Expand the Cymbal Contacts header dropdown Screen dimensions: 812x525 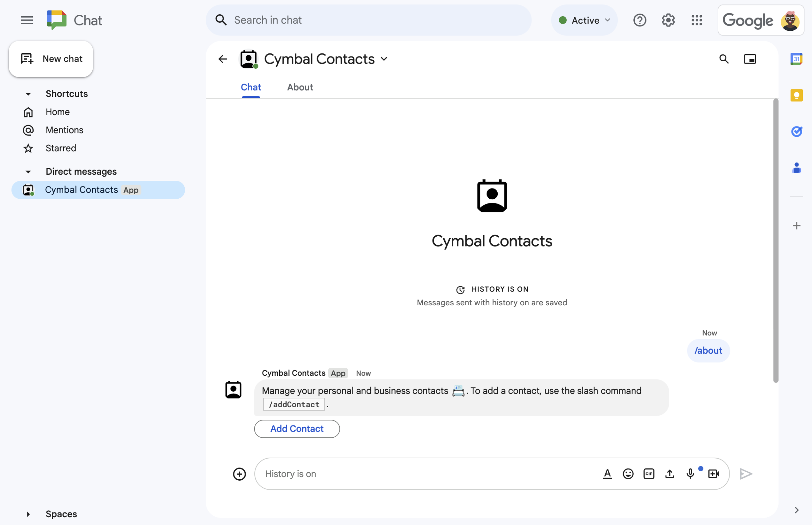[385, 59]
